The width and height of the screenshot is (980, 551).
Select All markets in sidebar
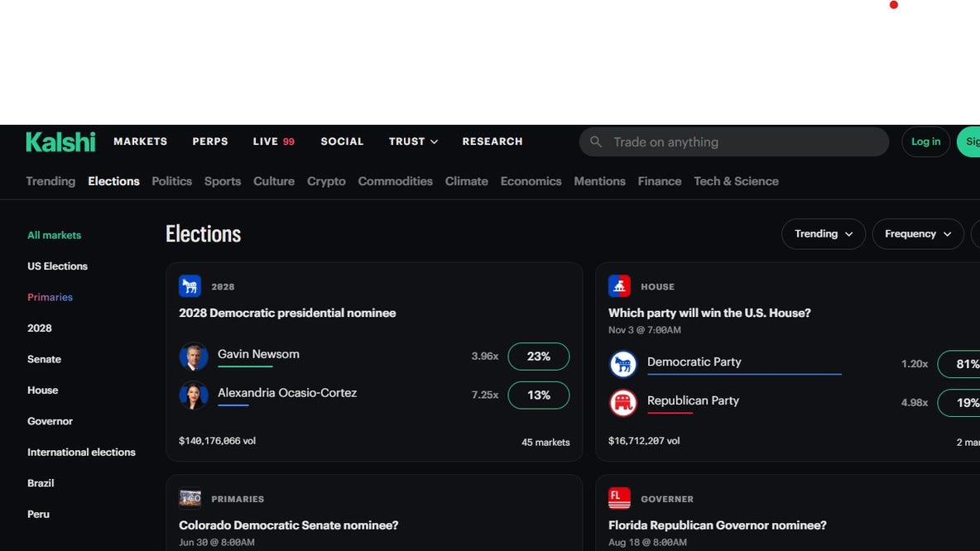coord(55,236)
